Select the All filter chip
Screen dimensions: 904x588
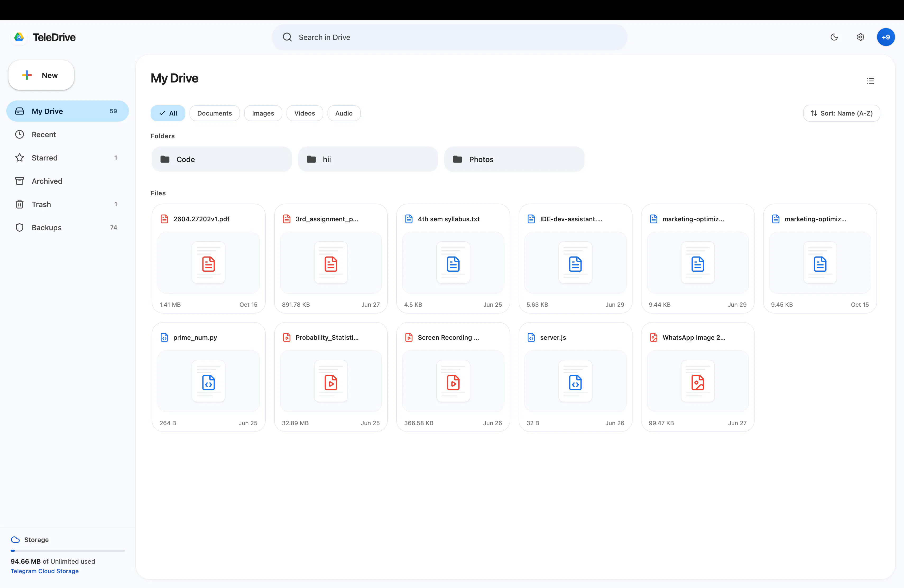point(168,113)
